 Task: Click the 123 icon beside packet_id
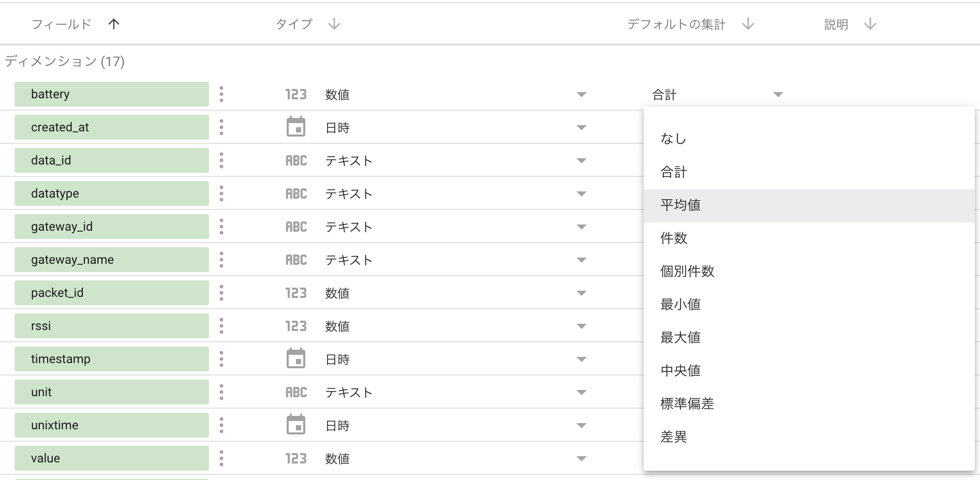coord(295,293)
